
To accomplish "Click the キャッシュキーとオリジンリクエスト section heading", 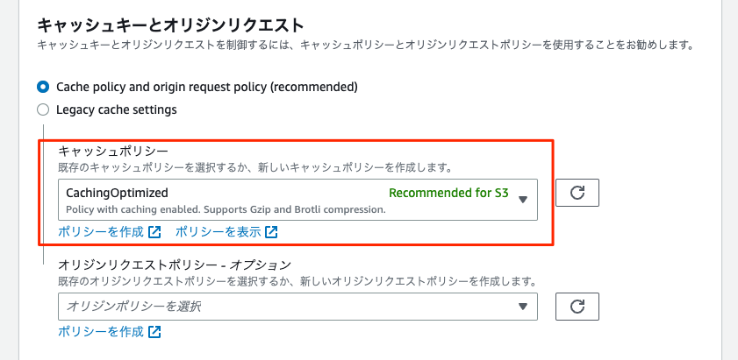I will 170,25.
